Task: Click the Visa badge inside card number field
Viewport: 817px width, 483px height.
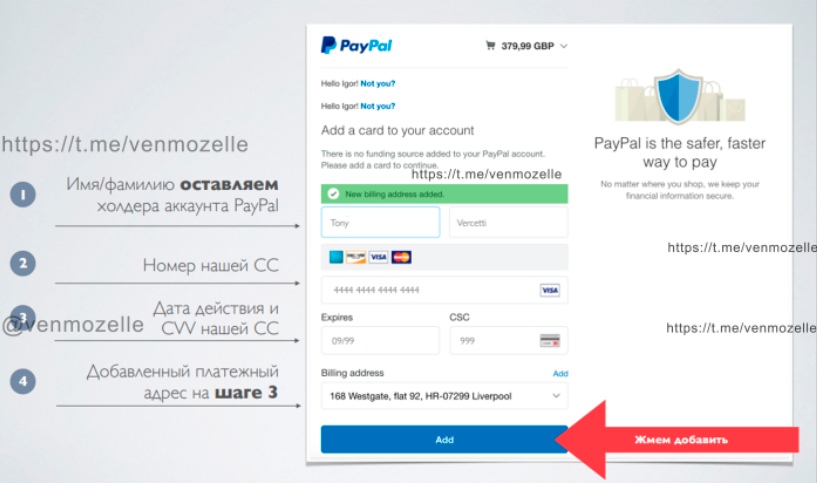Action: pyautogui.click(x=550, y=290)
